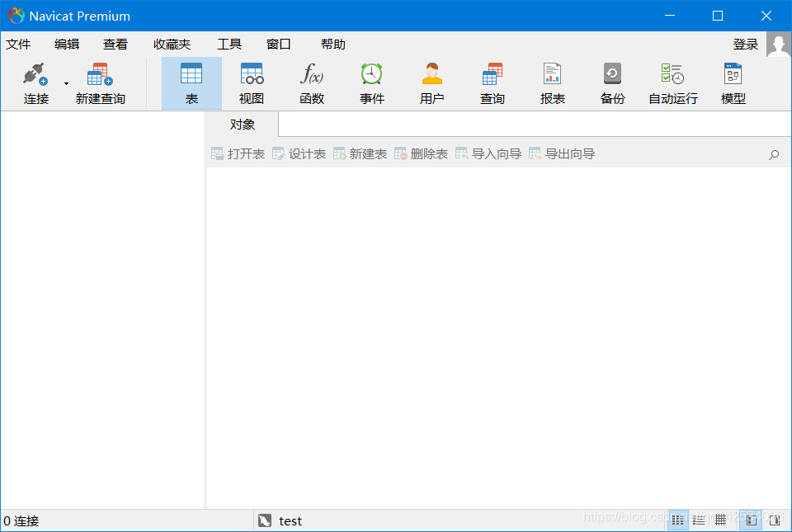The image size is (792, 532).
Task: Click the test connection icon in status bar
Action: point(265,520)
